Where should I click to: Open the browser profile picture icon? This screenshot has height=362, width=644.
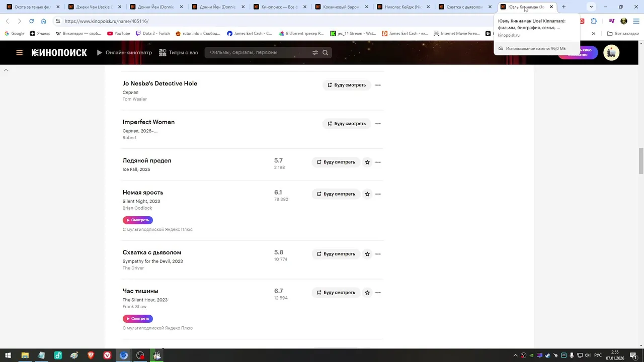tap(624, 21)
